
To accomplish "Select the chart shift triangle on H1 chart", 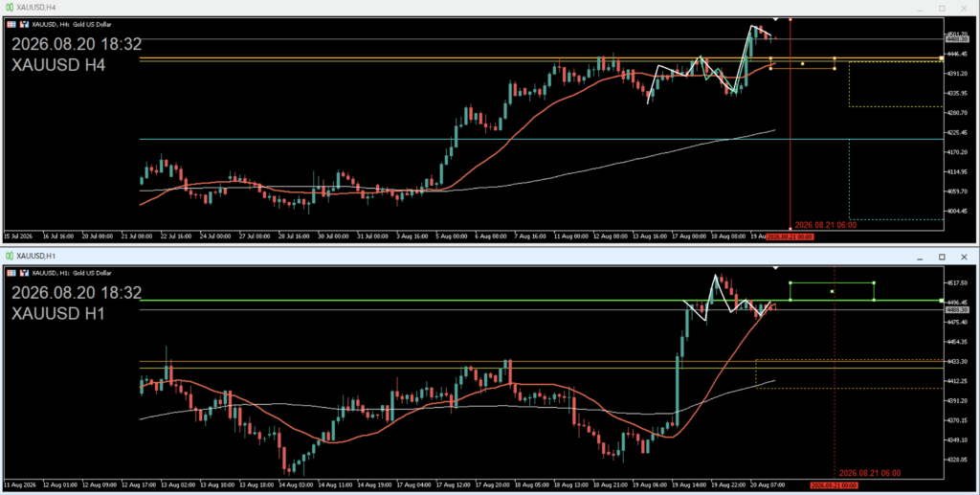I will (x=775, y=267).
